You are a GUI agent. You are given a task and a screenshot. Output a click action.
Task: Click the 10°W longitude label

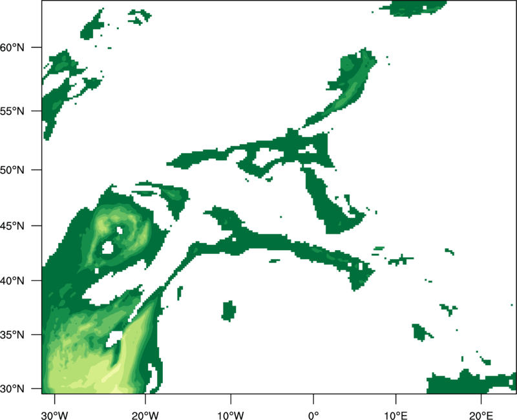[230, 415]
